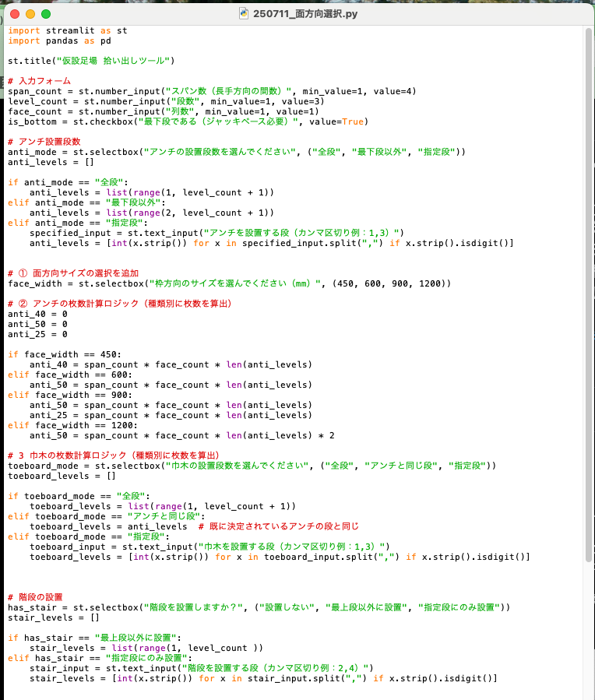The width and height of the screenshot is (595, 700).
Task: Click the toeboard_mode selectbox line
Action: pyautogui.click(x=252, y=466)
